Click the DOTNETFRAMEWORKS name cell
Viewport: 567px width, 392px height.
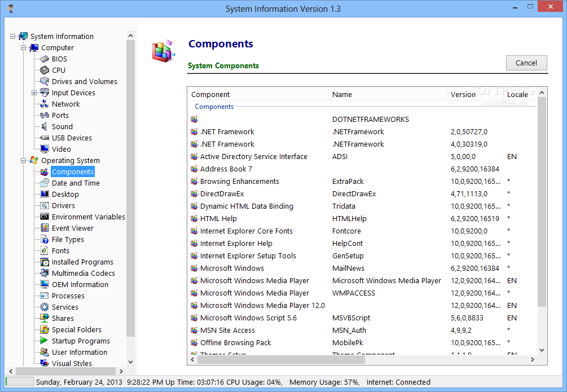[x=371, y=120]
